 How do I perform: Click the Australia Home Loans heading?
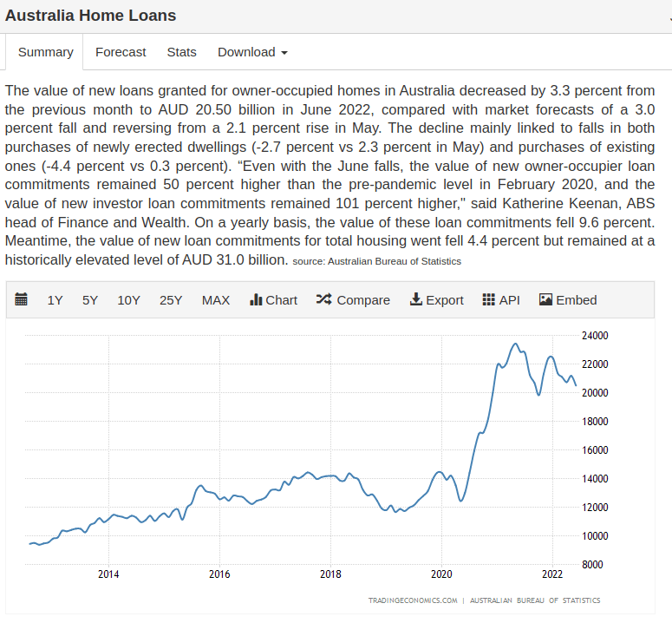point(90,16)
